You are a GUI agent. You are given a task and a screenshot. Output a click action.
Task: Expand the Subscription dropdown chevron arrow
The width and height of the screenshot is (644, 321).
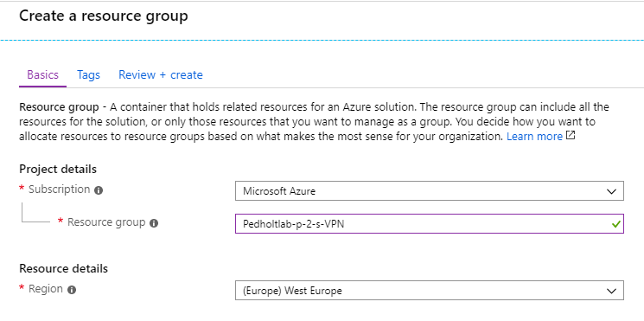pyautogui.click(x=611, y=191)
